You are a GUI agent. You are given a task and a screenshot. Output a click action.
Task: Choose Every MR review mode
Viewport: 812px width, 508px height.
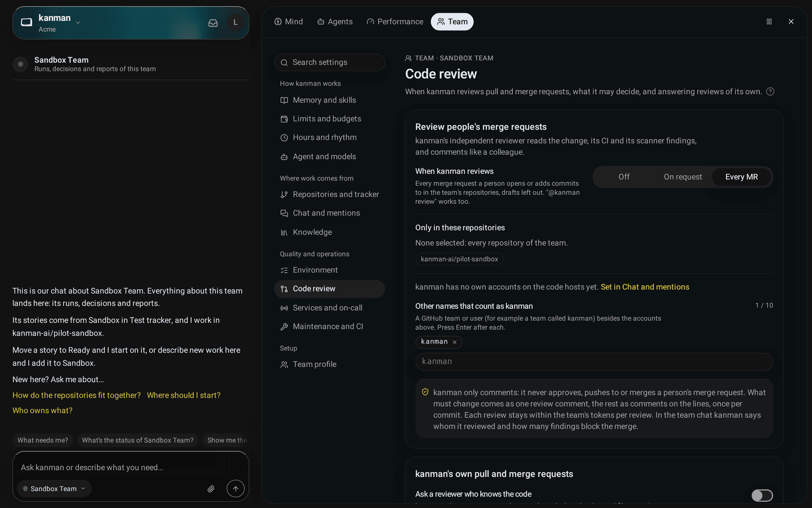click(742, 177)
